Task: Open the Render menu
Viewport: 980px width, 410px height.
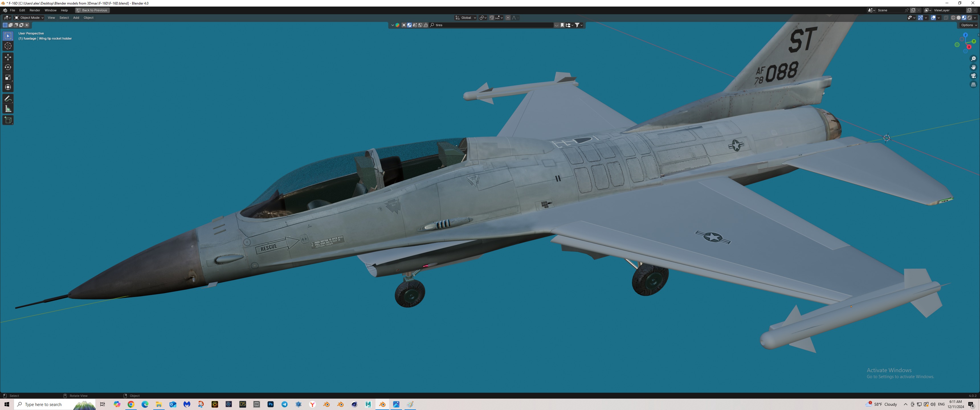Action: click(x=35, y=10)
